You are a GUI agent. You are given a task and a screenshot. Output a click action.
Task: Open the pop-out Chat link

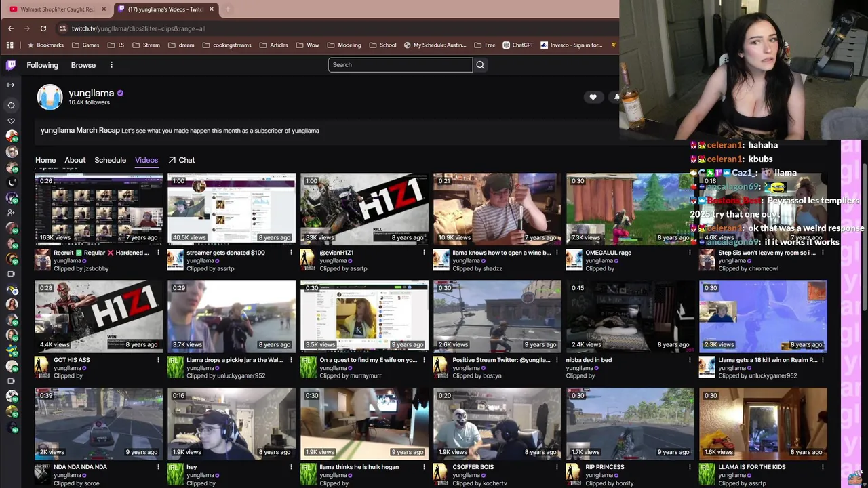[181, 160]
